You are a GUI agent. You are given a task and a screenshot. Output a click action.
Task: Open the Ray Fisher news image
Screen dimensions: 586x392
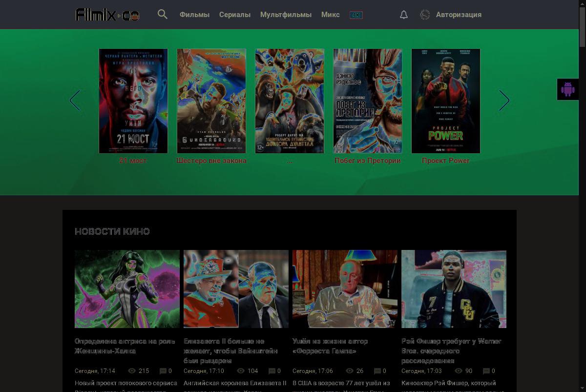pos(454,289)
